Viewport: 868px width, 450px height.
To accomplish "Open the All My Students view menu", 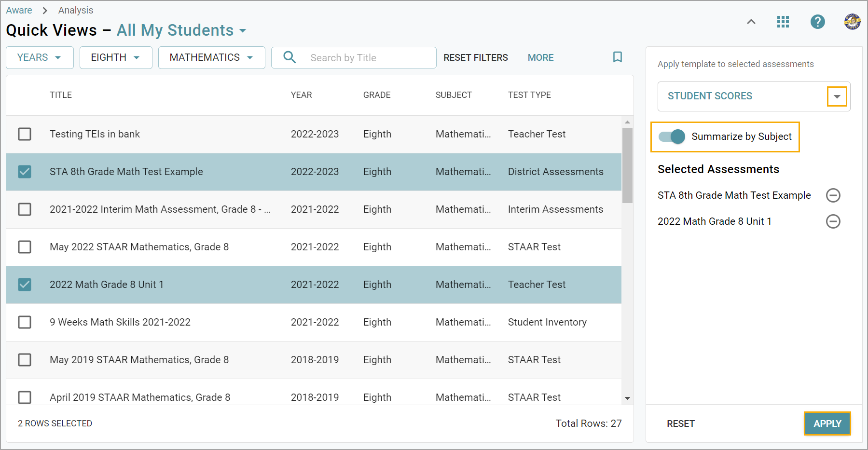I will click(181, 30).
